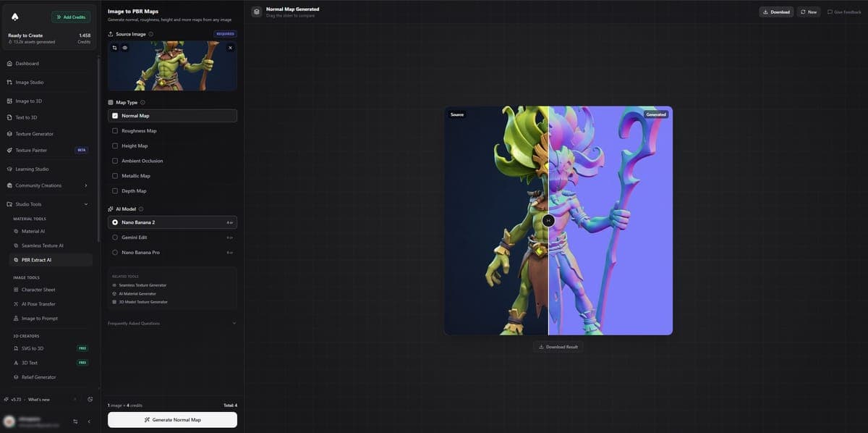Click the Download button in the top bar
Image resolution: width=868 pixels, height=433 pixels.
(x=776, y=12)
